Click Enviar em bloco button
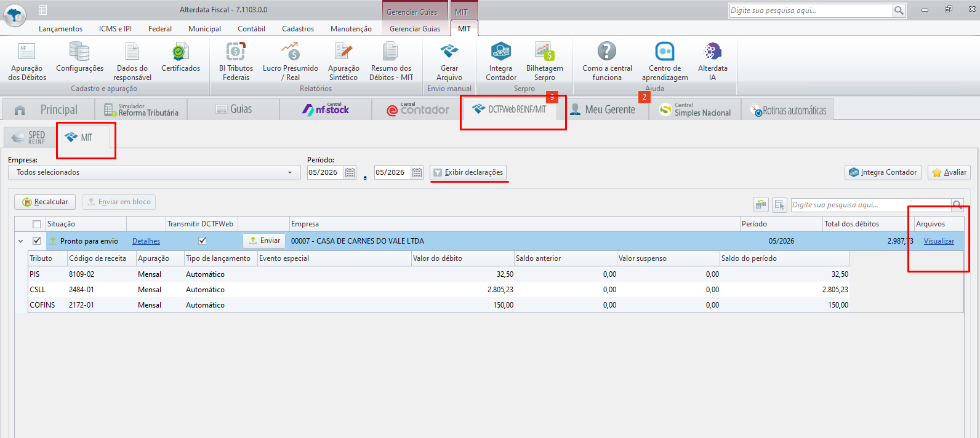The width and height of the screenshot is (980, 438). point(119,202)
